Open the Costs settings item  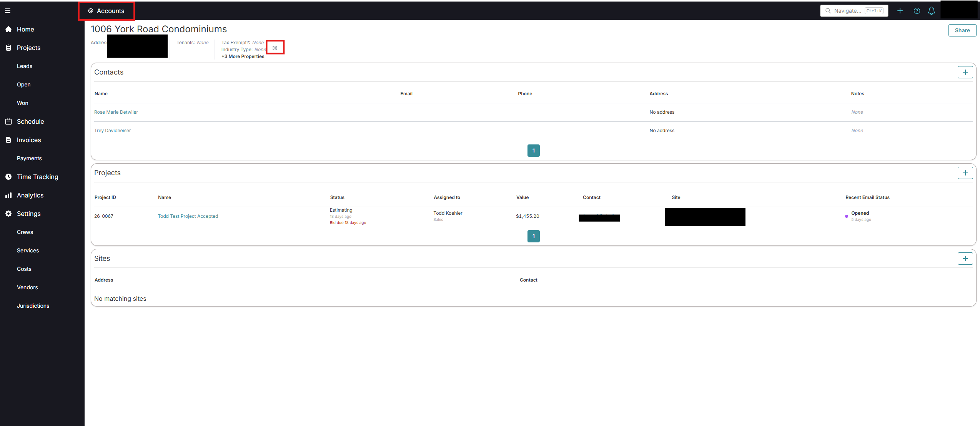coord(24,269)
